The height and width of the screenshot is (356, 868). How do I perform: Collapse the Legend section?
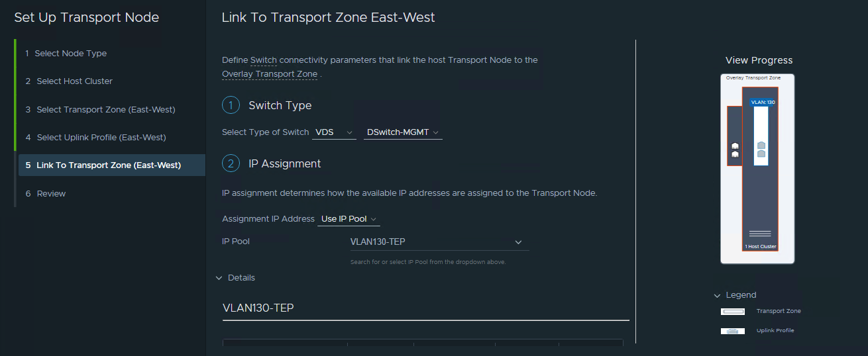click(x=717, y=295)
